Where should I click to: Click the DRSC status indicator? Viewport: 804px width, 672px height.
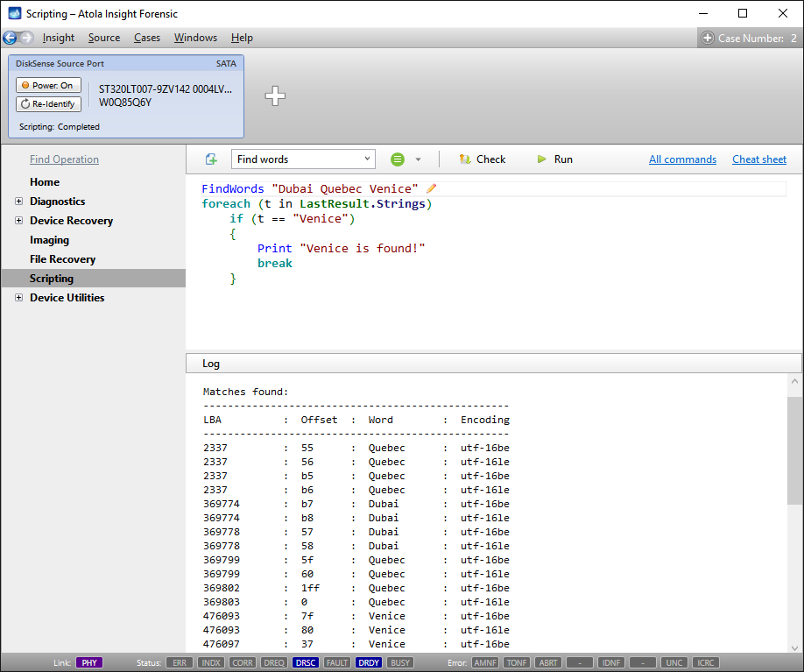tap(306, 662)
